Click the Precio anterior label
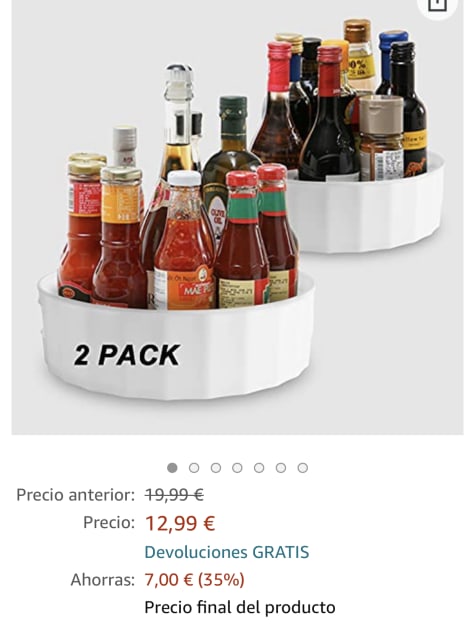This screenshot has height=628, width=475. tap(75, 495)
